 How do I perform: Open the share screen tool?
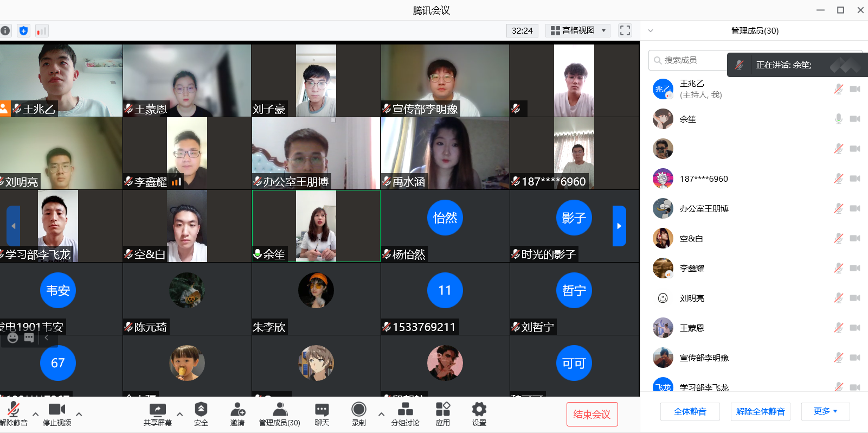[157, 414]
